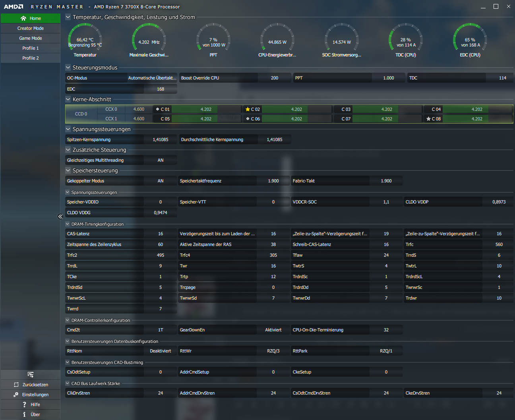515x420 pixels.
Task: Click the CLDO VDDG value 0,9474
Action: pos(161,213)
